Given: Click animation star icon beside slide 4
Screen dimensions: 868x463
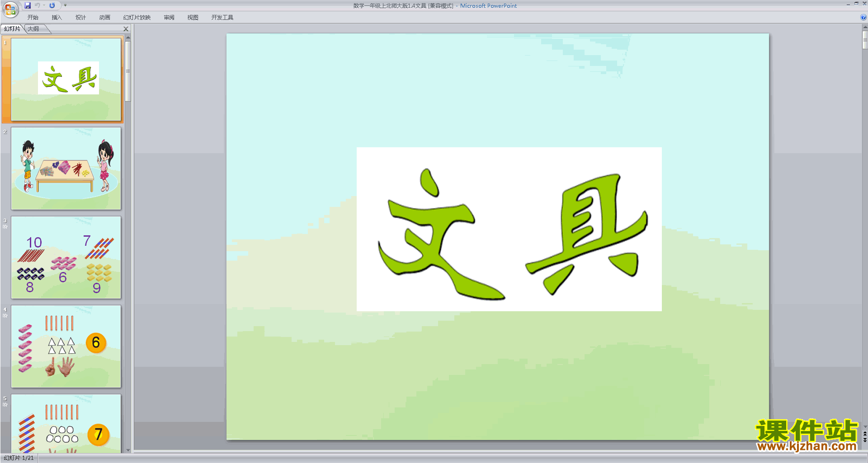Looking at the screenshot, I should pos(5,316).
